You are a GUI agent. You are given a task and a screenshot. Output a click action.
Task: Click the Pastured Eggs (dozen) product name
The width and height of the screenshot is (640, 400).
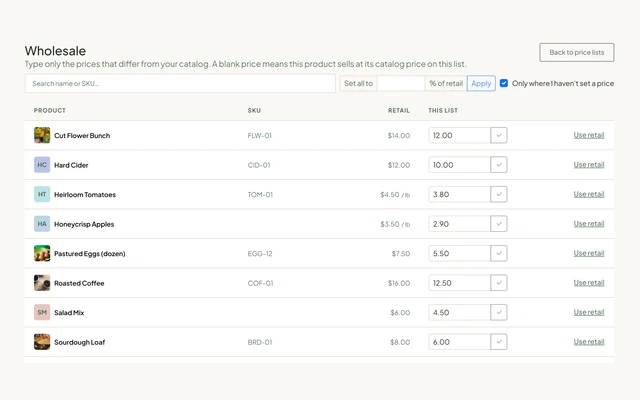(90, 253)
